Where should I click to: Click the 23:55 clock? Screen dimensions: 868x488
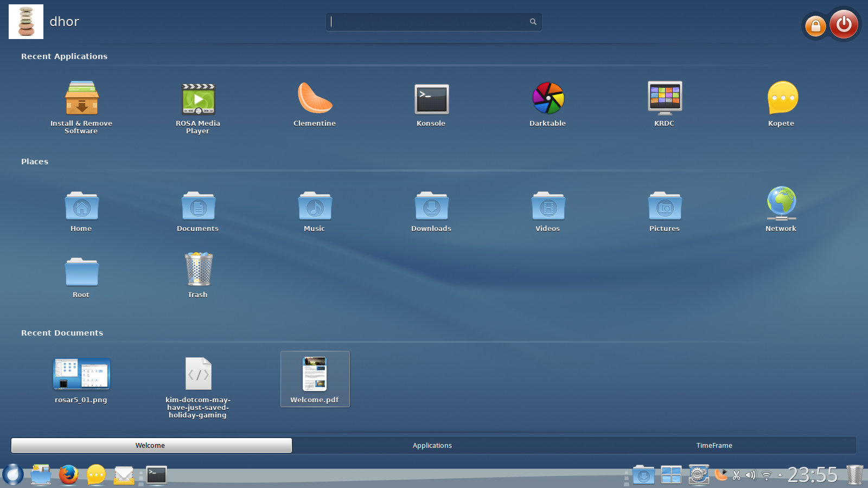[812, 475]
